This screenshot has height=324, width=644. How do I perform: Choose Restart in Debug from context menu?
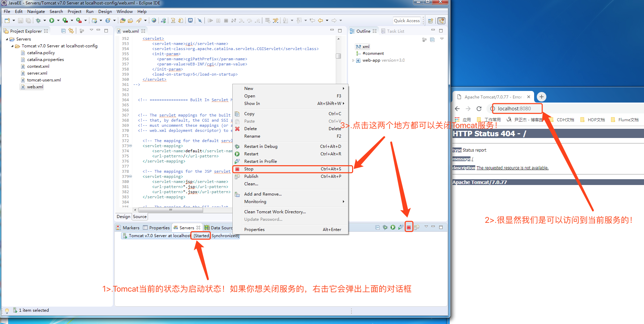pos(291,146)
